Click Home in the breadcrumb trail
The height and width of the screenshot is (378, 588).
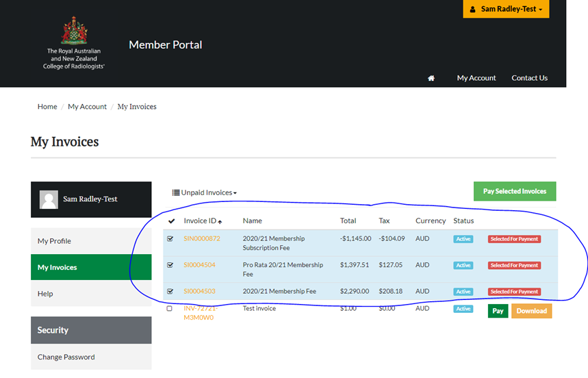47,107
